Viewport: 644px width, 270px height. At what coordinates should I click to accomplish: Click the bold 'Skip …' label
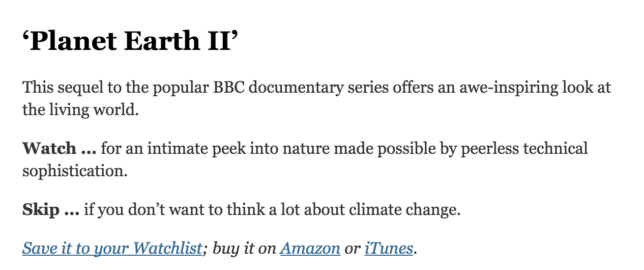(x=50, y=209)
